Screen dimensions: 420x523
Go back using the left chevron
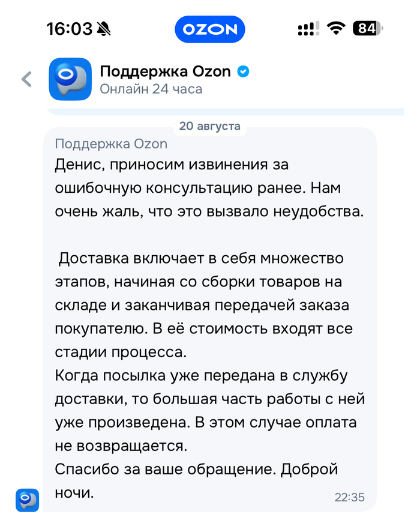(26, 79)
